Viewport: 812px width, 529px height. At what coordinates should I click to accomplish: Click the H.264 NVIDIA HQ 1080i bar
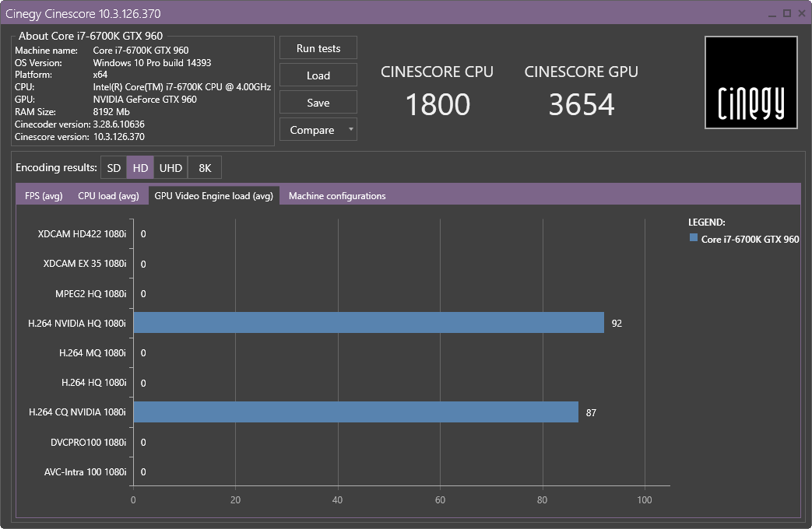(369, 323)
